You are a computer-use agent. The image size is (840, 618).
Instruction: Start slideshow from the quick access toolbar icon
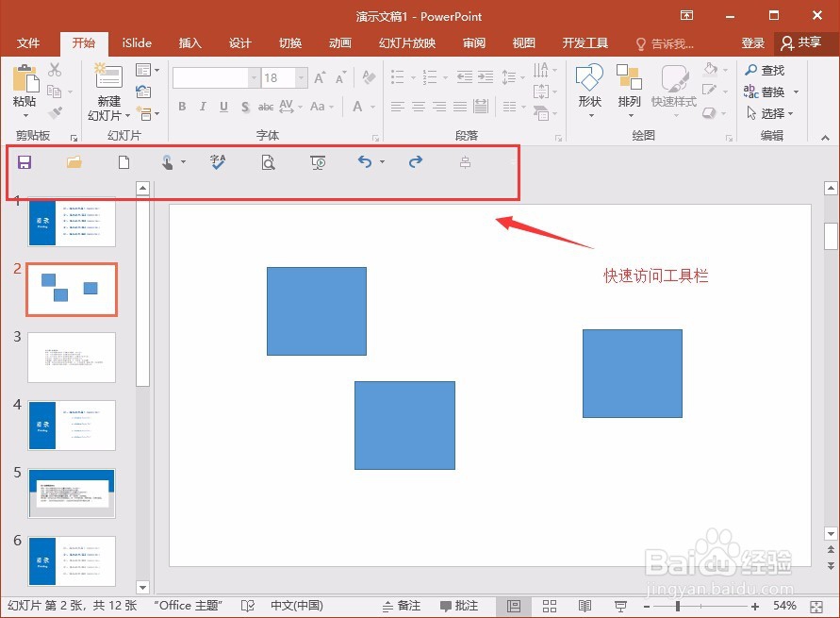click(318, 161)
